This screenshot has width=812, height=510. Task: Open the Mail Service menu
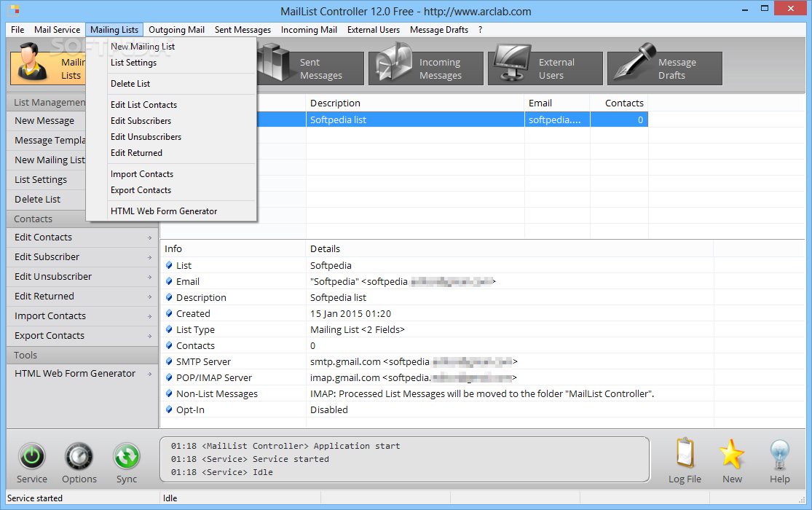(x=57, y=30)
